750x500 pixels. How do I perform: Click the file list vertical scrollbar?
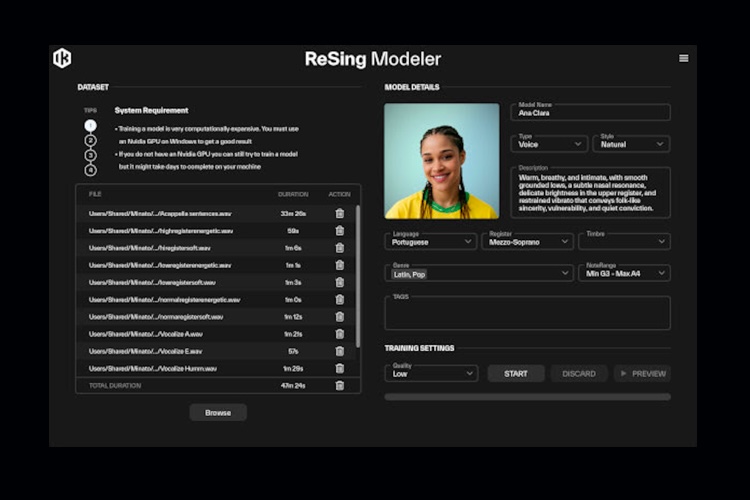pos(357,277)
